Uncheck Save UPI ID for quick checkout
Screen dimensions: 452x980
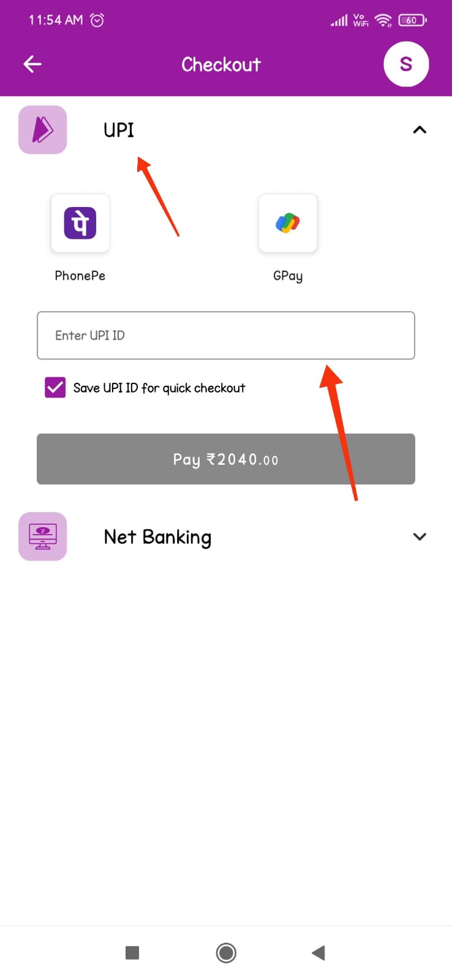pos(55,388)
